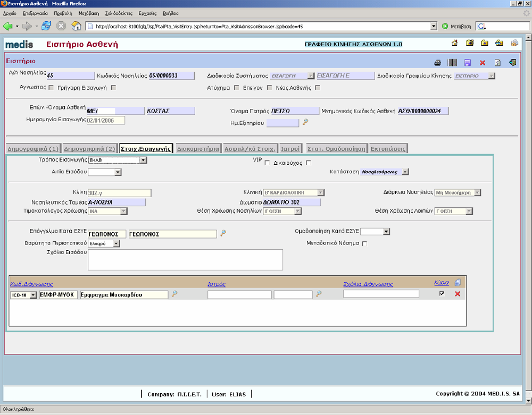Go to the medis home icon

455,44
